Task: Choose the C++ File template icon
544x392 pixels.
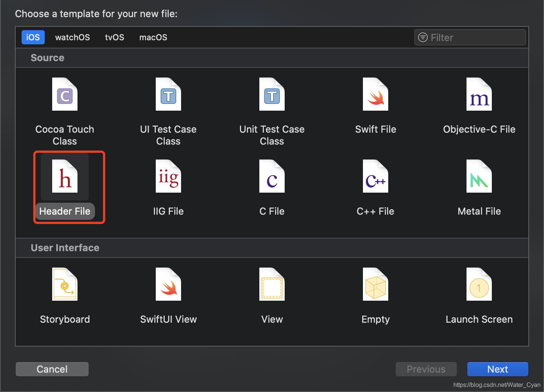Action: point(376,176)
